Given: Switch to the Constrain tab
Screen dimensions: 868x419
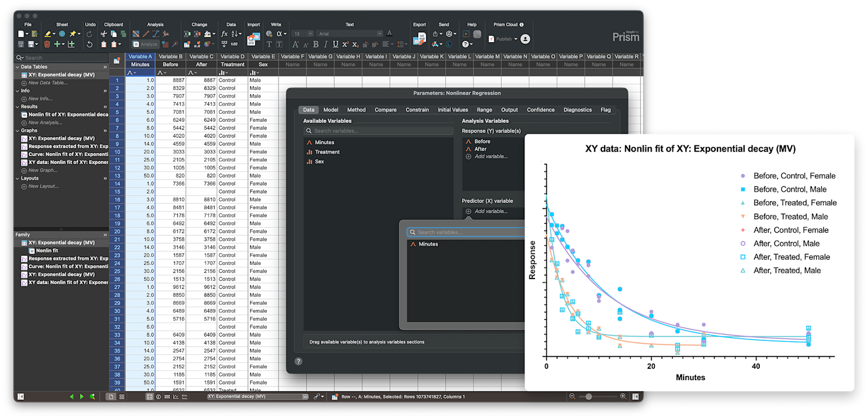Looking at the screenshot, I should tap(417, 110).
